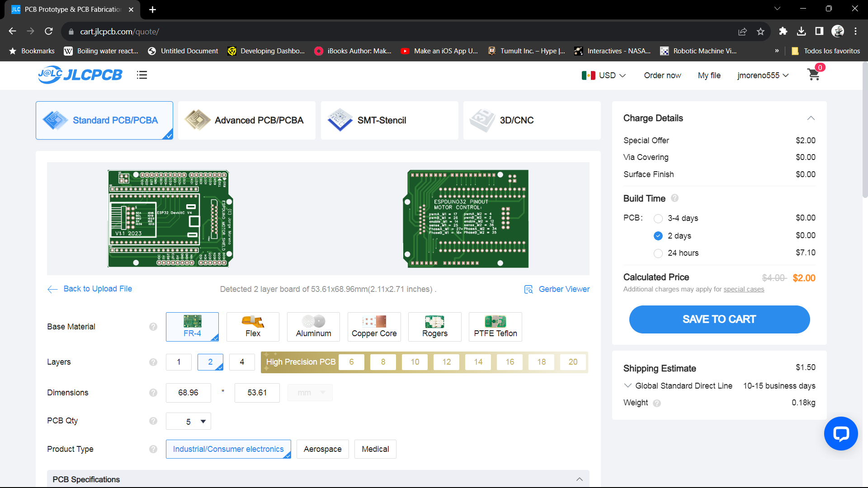
Task: Select the 2 days build time
Action: click(x=658, y=236)
